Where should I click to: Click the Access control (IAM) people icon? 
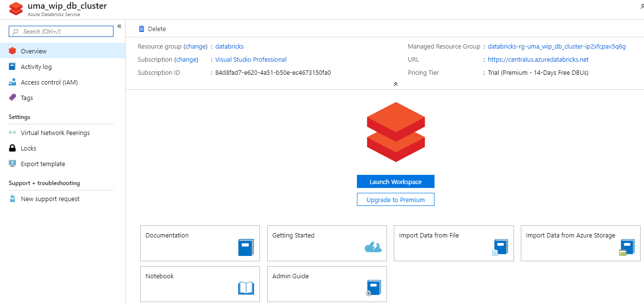(x=13, y=82)
